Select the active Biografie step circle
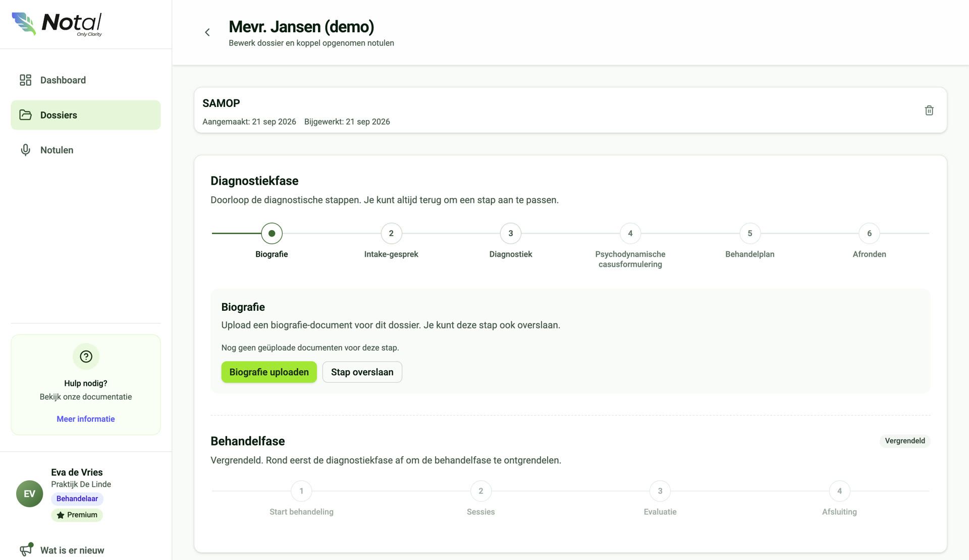This screenshot has height=560, width=969. tap(272, 234)
